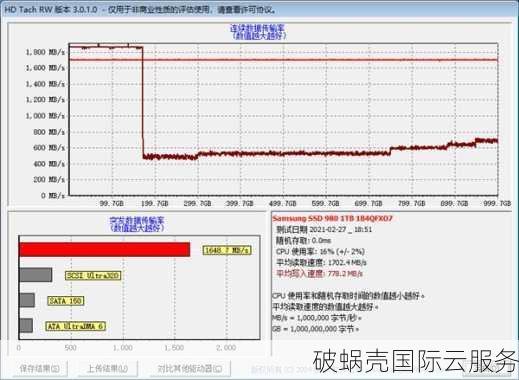Click the MB/s = 1,000,000 bytes note
This screenshot has width=519, height=380.
[x=317, y=318]
